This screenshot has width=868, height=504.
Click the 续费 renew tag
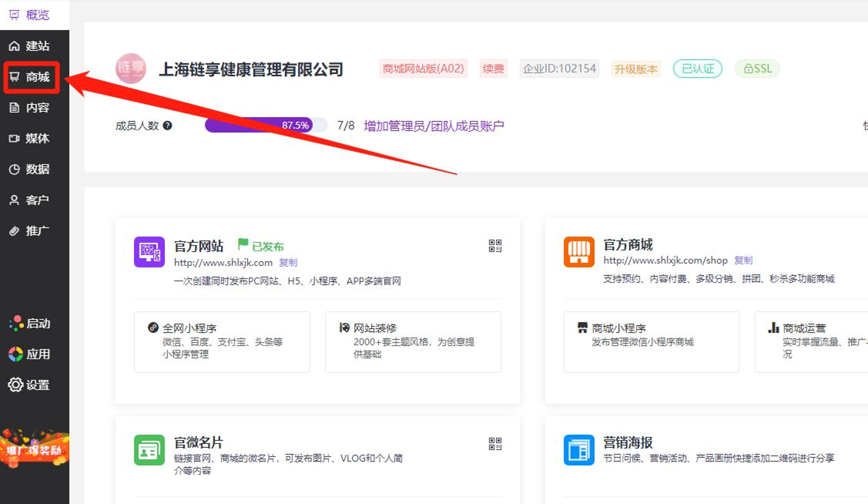tap(493, 69)
